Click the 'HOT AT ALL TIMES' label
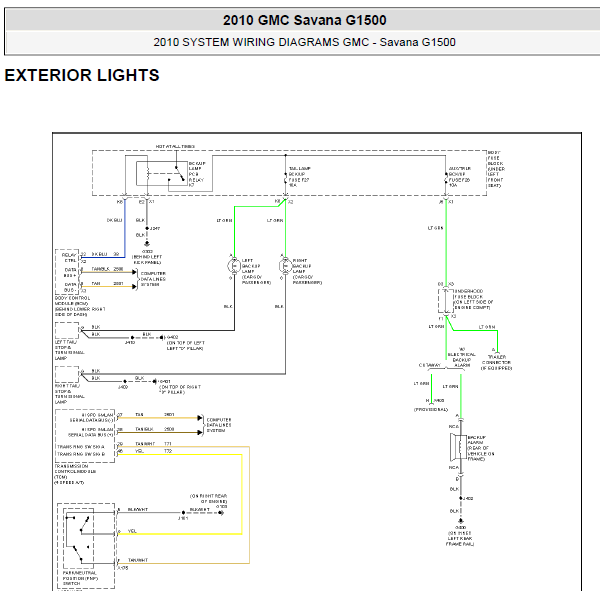This screenshot has width=600, height=591. 175,147
